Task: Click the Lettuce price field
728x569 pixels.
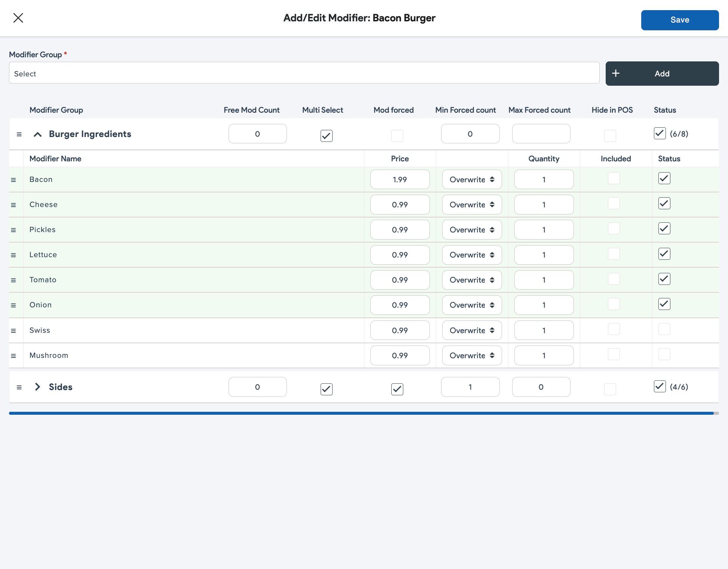Action: click(x=400, y=255)
